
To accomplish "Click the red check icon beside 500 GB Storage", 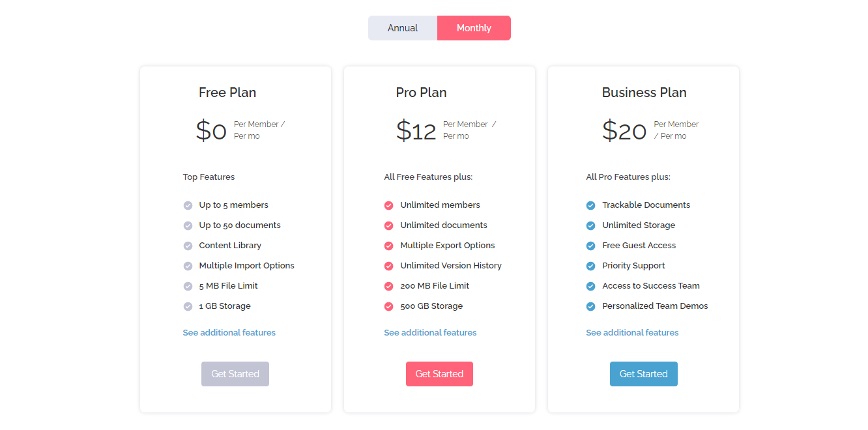I will [x=389, y=306].
